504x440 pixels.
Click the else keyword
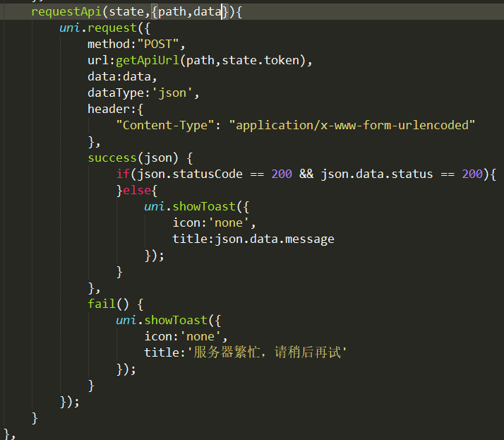(x=137, y=190)
